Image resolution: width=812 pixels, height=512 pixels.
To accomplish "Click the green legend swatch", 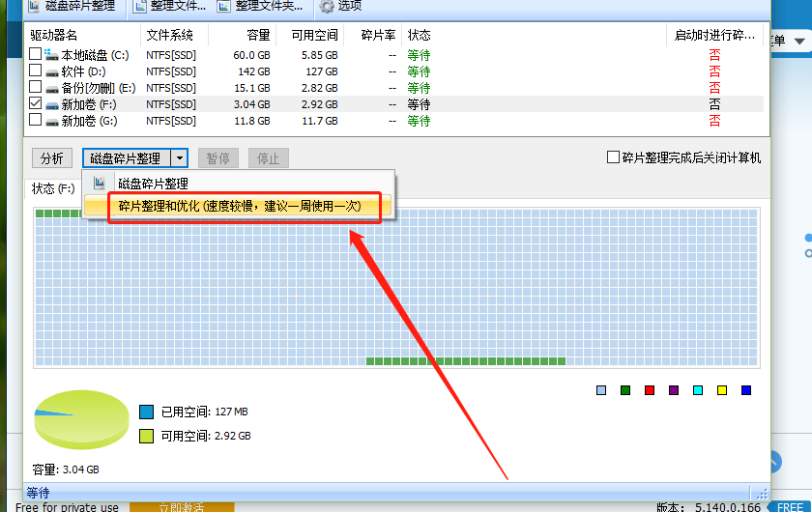I will (625, 390).
